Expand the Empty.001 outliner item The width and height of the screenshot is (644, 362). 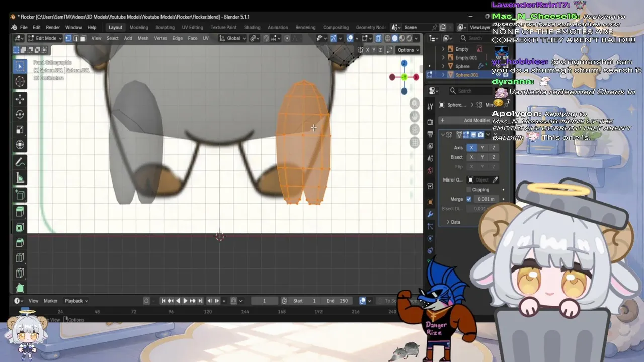pos(443,58)
